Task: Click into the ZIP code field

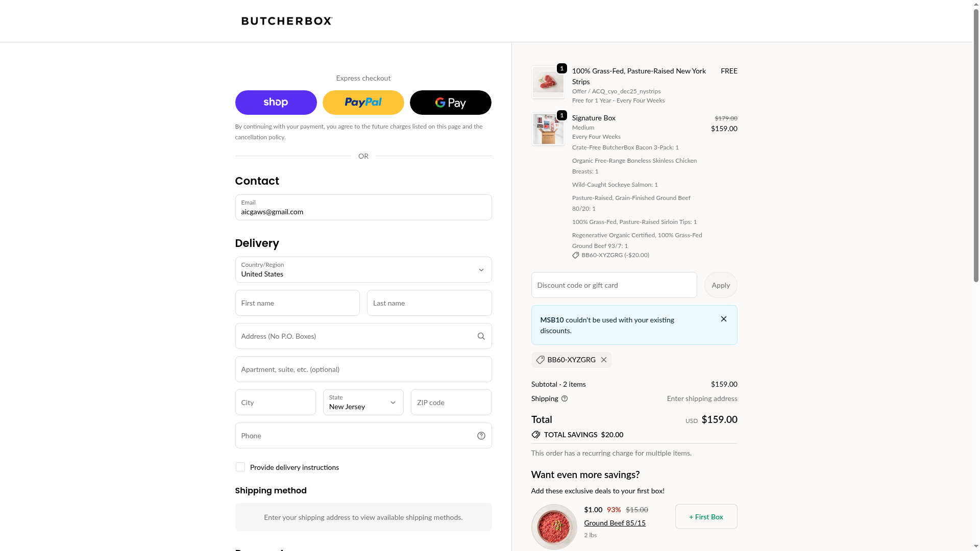Action: coord(451,403)
